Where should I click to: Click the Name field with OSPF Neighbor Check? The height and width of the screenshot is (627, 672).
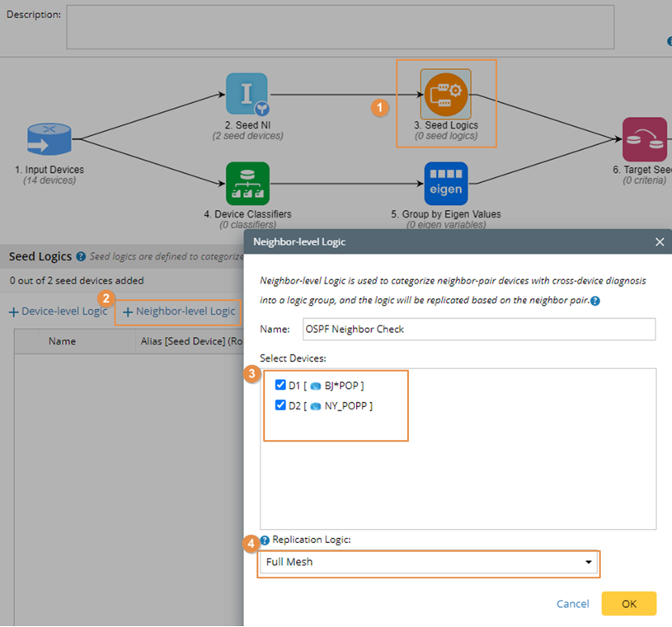[x=477, y=330]
